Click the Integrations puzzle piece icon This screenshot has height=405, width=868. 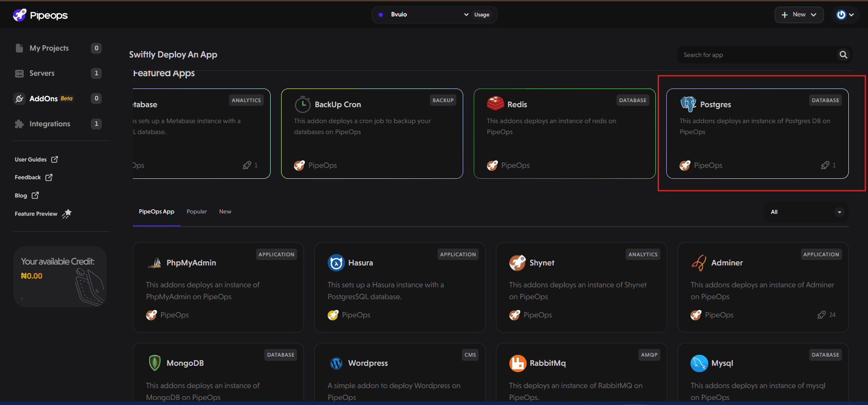[x=19, y=124]
